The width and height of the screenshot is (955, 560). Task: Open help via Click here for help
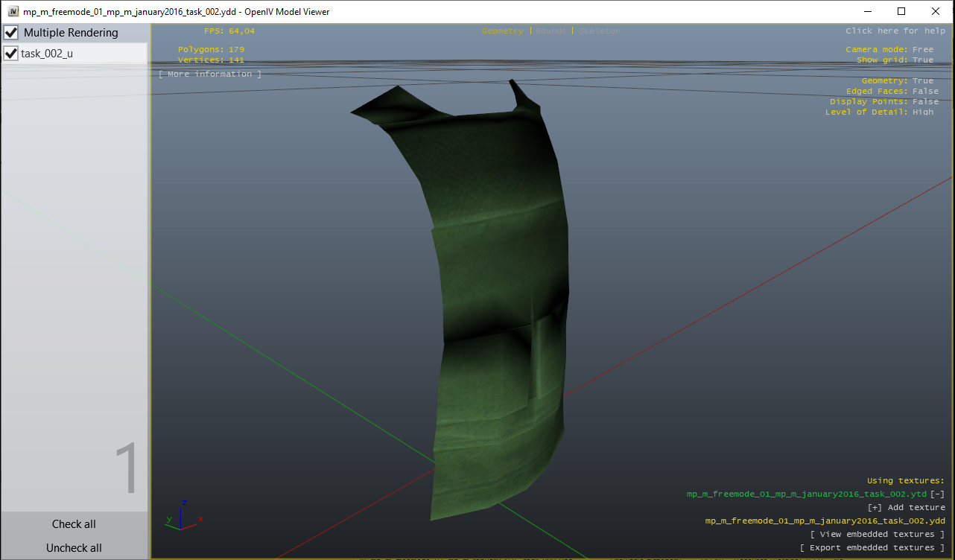click(897, 31)
